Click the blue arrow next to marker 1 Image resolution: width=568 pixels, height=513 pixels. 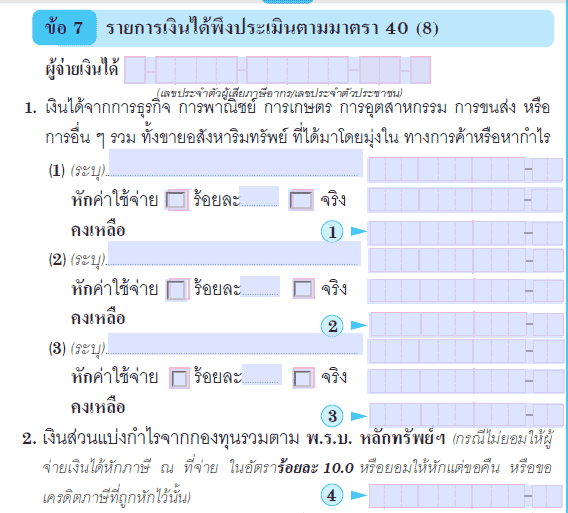pos(359,232)
